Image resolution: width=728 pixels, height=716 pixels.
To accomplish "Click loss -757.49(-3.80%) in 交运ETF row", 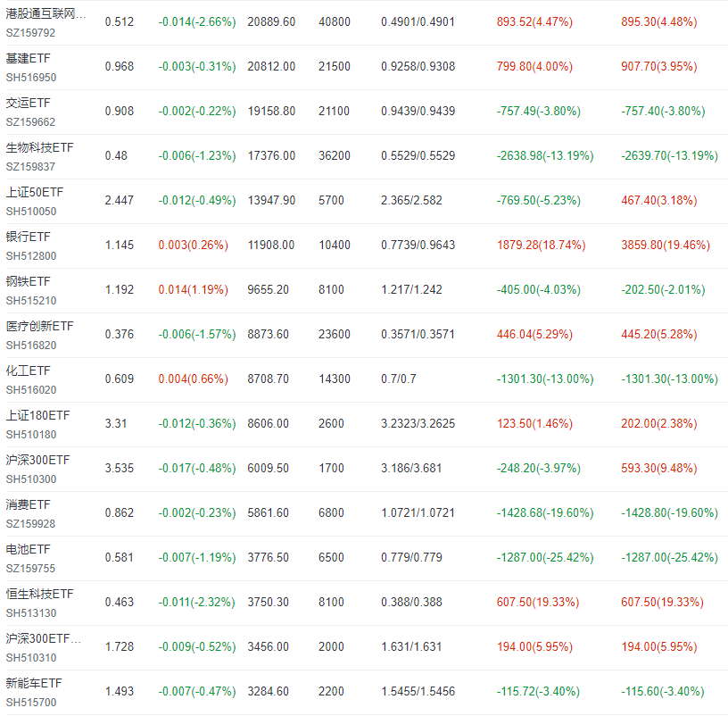I will [x=539, y=111].
